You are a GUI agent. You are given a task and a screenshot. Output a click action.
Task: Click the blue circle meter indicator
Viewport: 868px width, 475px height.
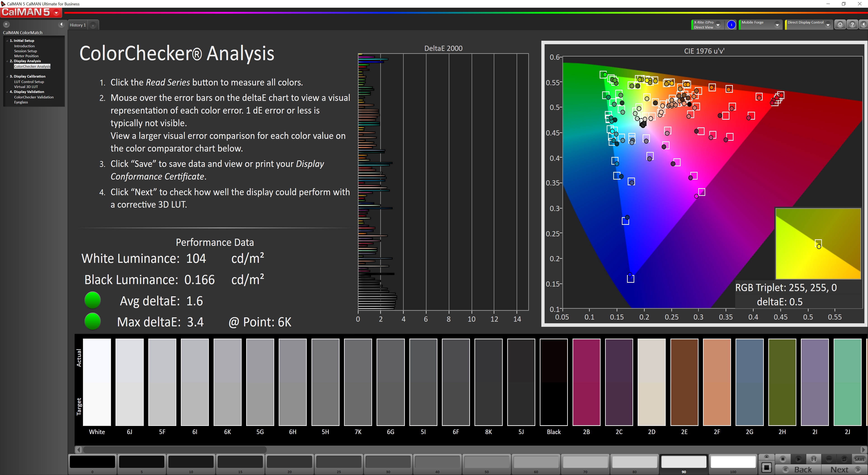coord(731,25)
